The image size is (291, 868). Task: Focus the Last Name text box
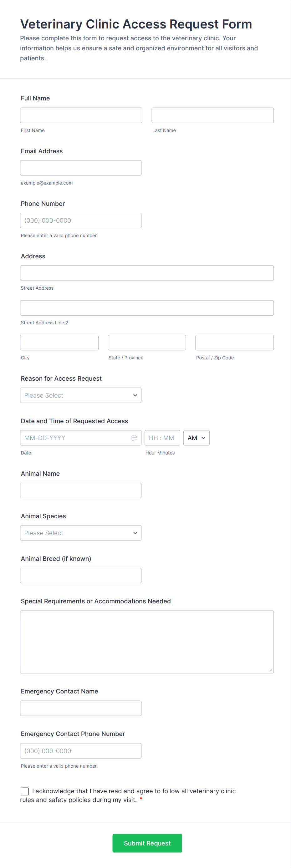point(212,115)
